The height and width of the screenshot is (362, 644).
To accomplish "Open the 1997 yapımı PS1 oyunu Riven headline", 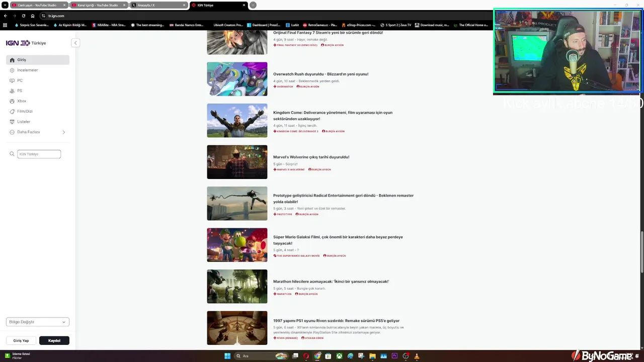I will (x=336, y=321).
